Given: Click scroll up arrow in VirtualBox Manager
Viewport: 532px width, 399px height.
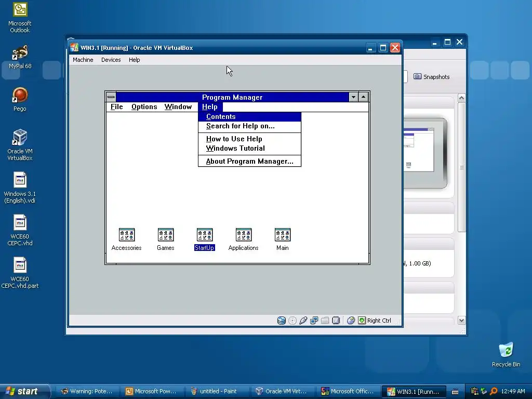Looking at the screenshot, I should (461, 98).
